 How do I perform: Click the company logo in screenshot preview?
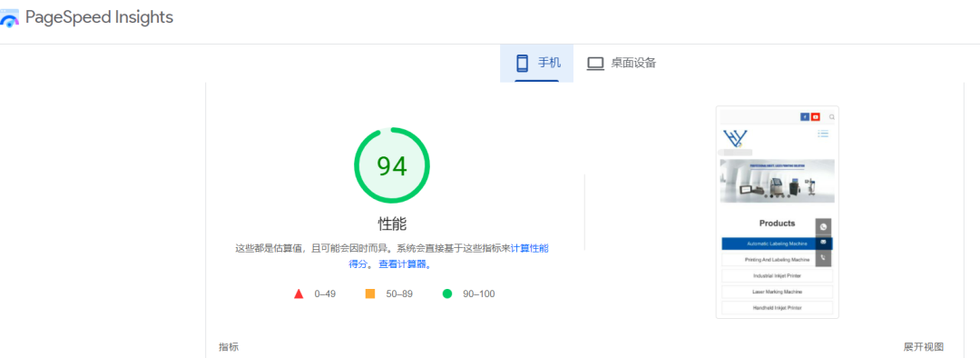pyautogui.click(x=735, y=138)
